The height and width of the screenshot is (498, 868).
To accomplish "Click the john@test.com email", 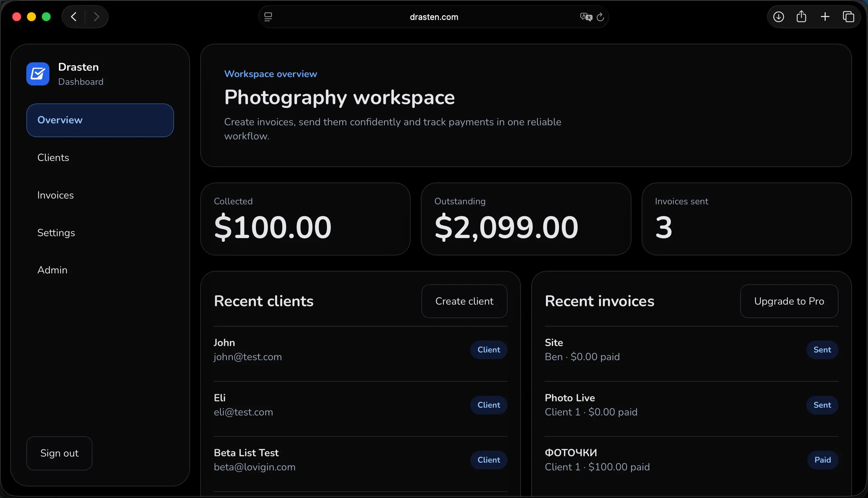I will [x=248, y=357].
